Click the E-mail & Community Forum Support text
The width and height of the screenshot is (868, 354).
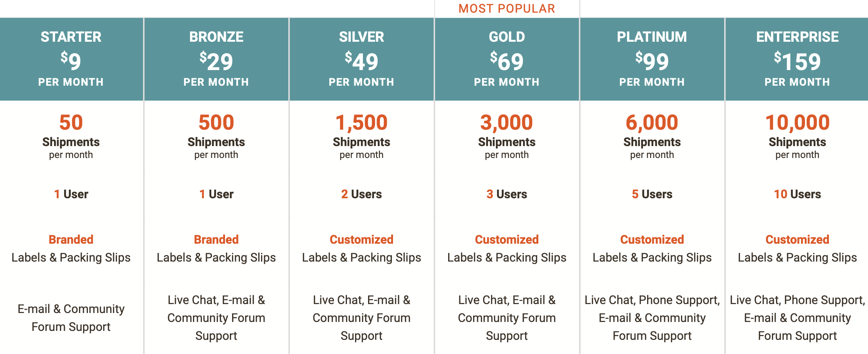[x=71, y=318]
